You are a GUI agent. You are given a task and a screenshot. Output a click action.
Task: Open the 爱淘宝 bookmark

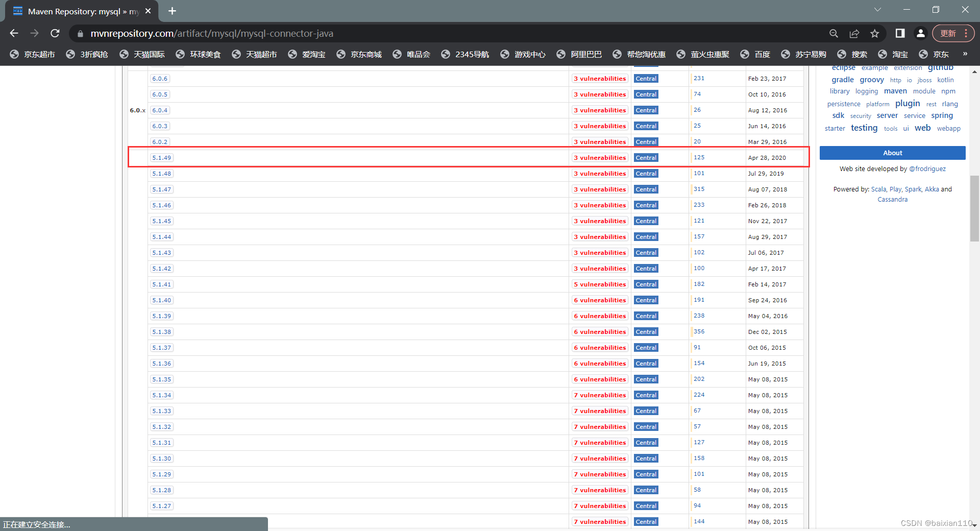point(307,54)
